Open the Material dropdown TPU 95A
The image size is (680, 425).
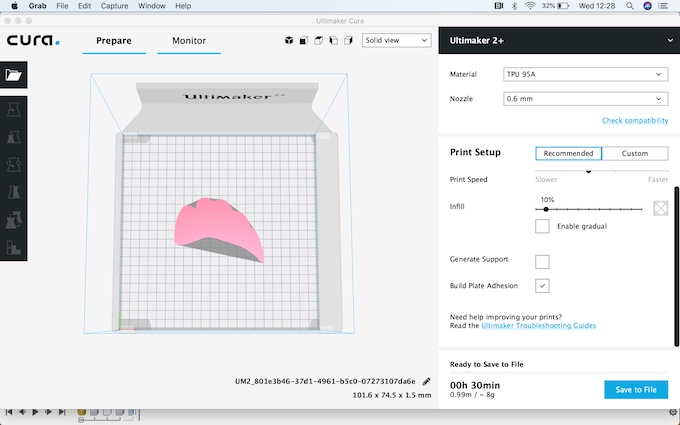pos(585,74)
